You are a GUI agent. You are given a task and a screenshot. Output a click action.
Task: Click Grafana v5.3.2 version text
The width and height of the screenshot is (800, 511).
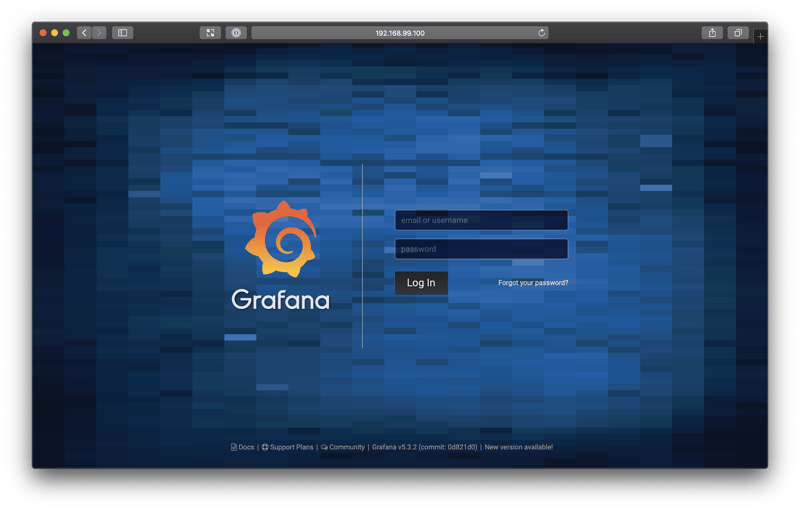click(424, 447)
